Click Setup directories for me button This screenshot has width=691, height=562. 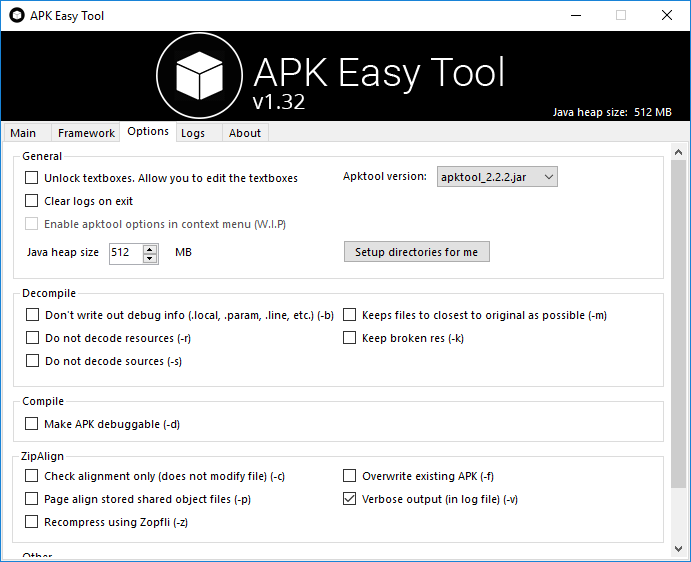click(416, 252)
